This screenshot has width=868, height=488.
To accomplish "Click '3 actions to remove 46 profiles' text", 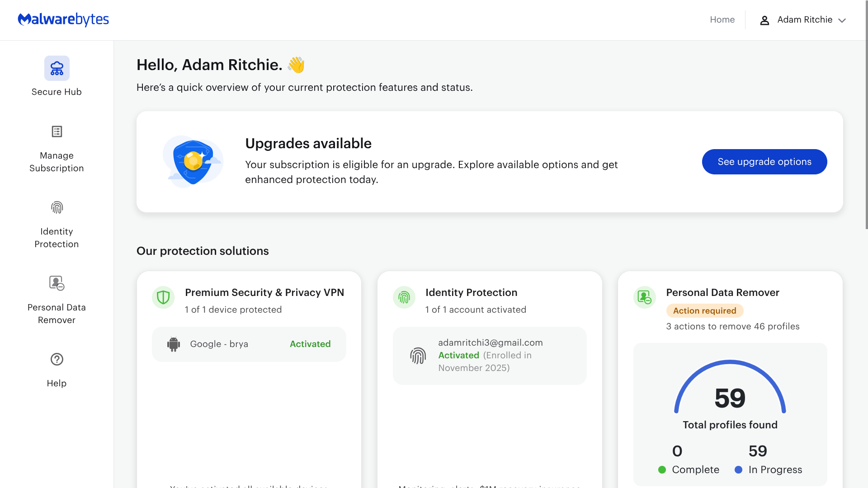I will pyautogui.click(x=733, y=326).
